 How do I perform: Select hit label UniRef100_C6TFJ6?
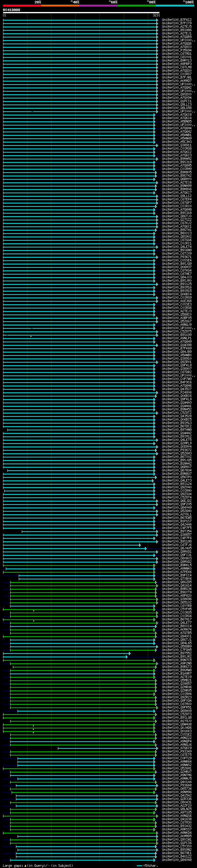pyautogui.click(x=177, y=545)
